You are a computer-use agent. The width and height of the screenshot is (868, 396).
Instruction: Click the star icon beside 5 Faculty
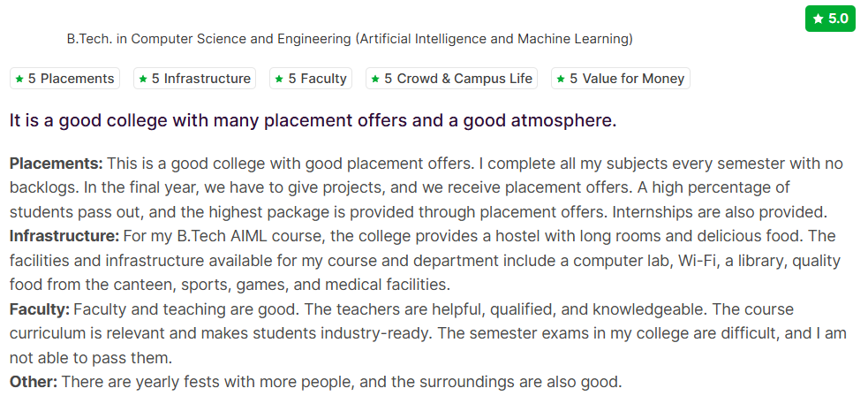click(279, 79)
